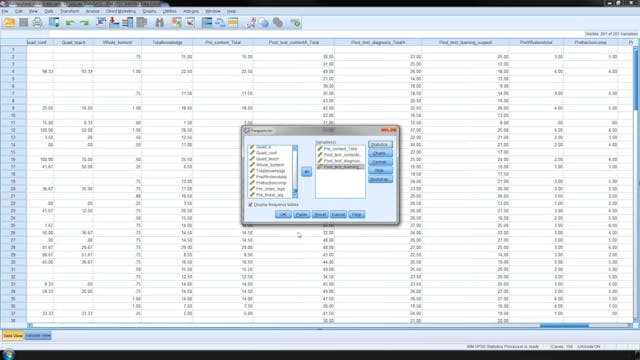Select Pre_content_Total in the Variable(s) list
This screenshot has height=360, width=640.
pos(340,149)
